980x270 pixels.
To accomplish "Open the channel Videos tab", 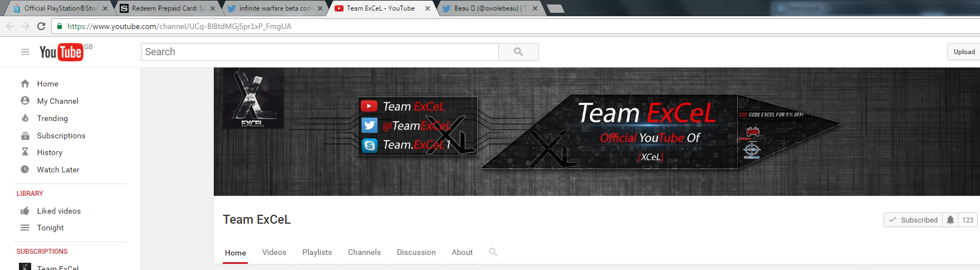I will (x=274, y=252).
